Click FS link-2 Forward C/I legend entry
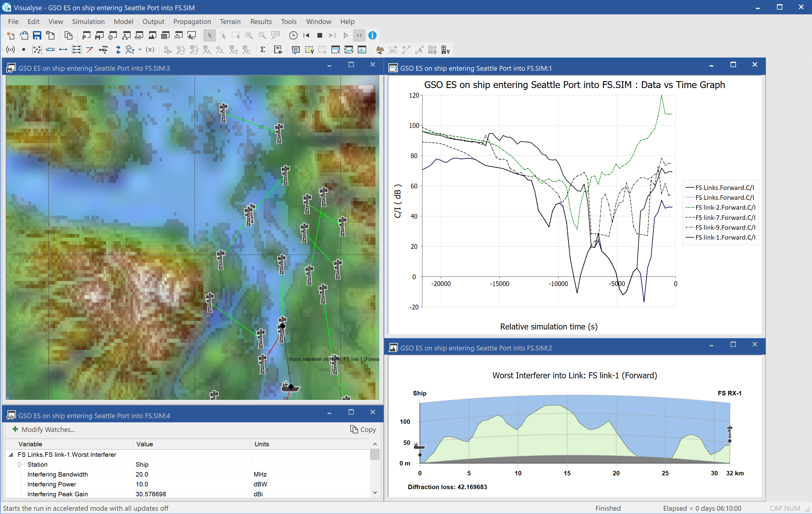 pyautogui.click(x=721, y=207)
